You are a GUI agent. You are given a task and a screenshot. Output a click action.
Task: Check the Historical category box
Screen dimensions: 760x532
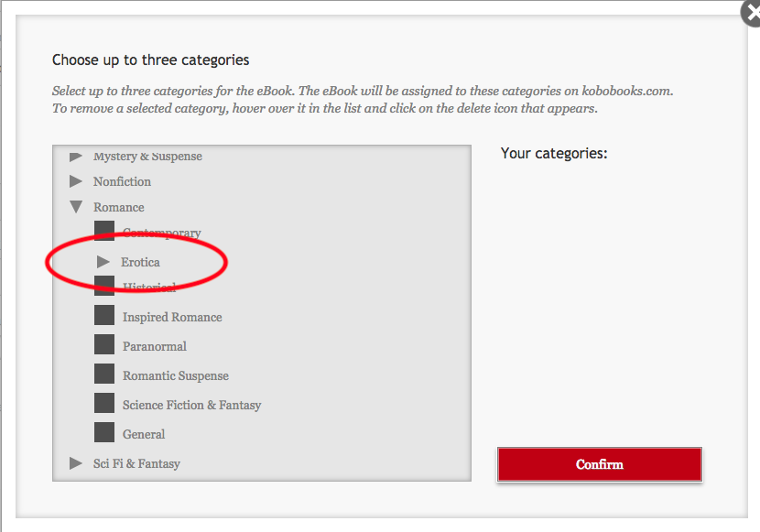click(104, 287)
